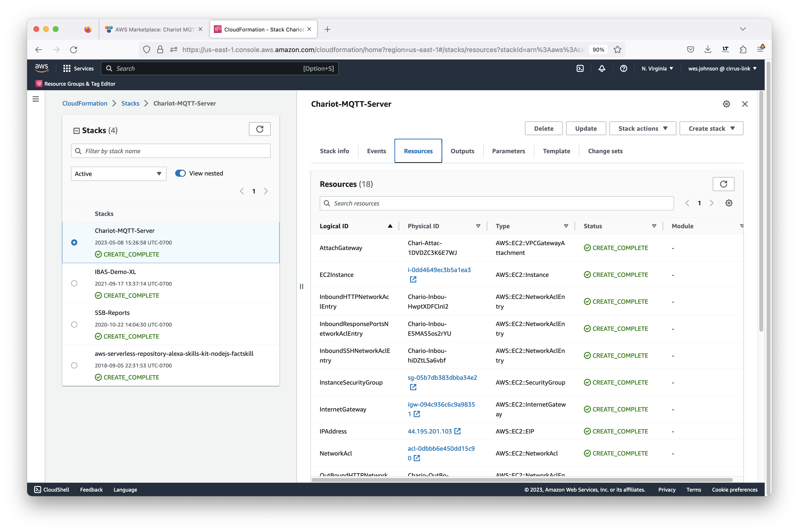Open Firefox extensions puzzle icon
The width and height of the screenshot is (799, 532).
[x=743, y=50]
